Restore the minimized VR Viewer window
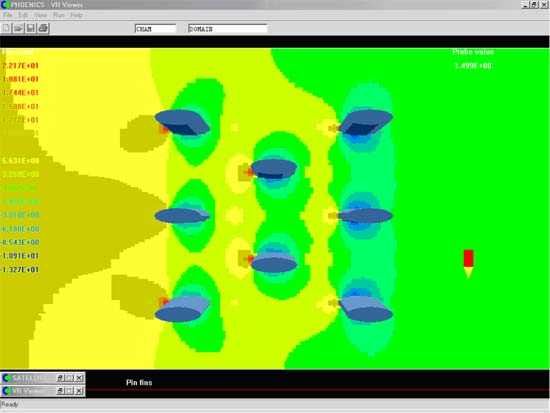The height and width of the screenshot is (413, 550). coord(60,391)
